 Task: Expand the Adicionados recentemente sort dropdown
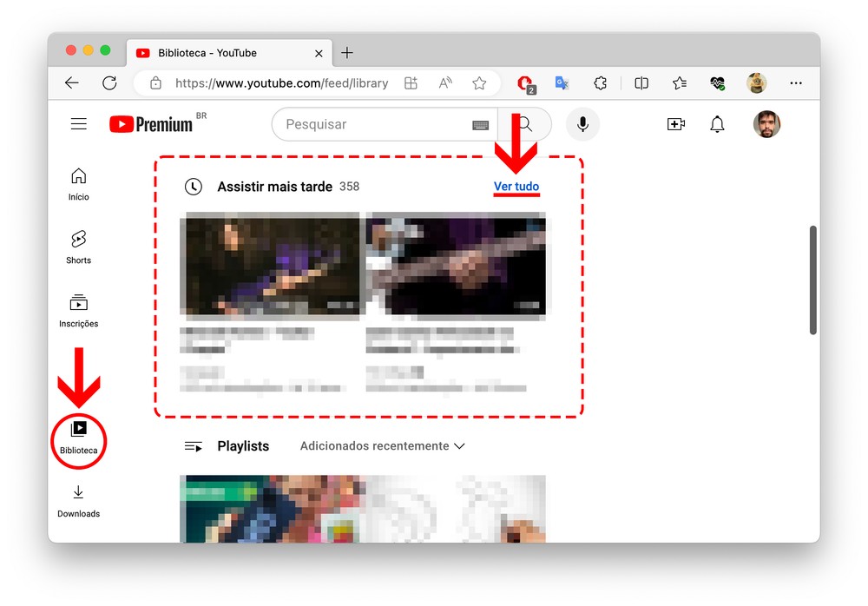pyautogui.click(x=382, y=446)
